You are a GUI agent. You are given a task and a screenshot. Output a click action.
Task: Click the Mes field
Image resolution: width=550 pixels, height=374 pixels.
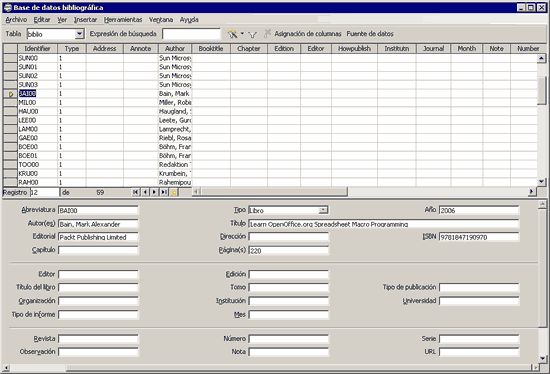(x=288, y=314)
